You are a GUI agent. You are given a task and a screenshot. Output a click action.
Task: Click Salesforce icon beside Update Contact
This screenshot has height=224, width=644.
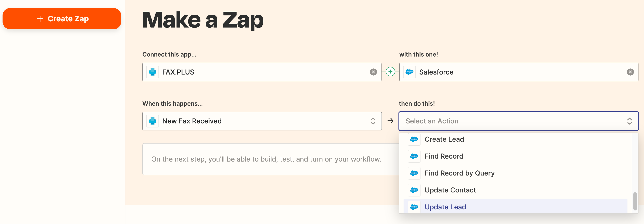414,190
